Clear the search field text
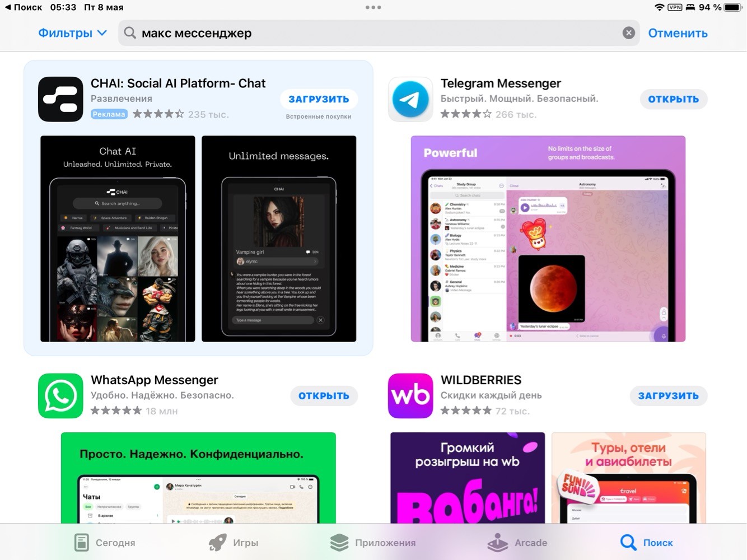747x560 pixels. [x=629, y=33]
